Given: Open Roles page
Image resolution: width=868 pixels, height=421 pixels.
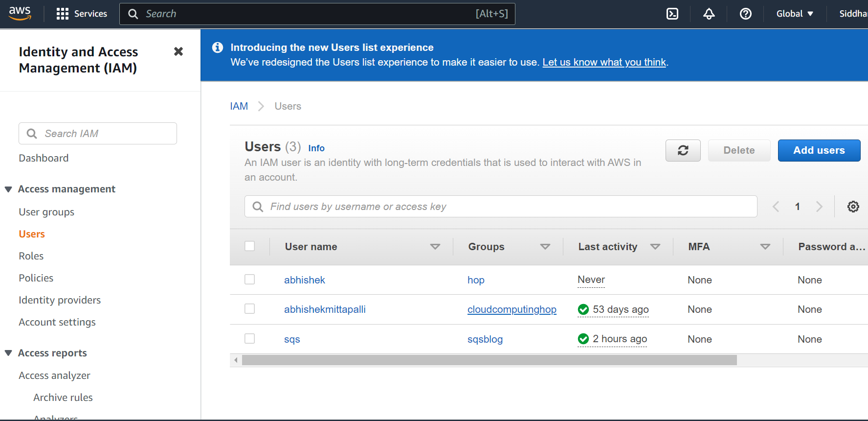Looking at the screenshot, I should point(31,256).
